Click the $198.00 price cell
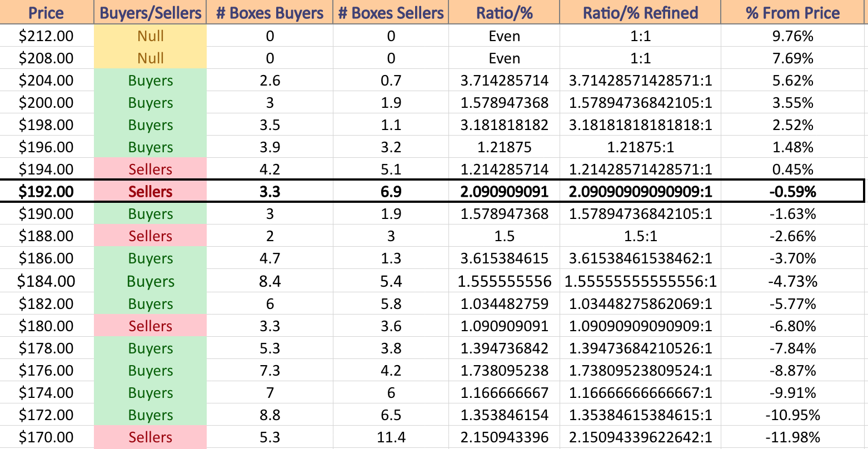The width and height of the screenshot is (868, 449). (47, 125)
